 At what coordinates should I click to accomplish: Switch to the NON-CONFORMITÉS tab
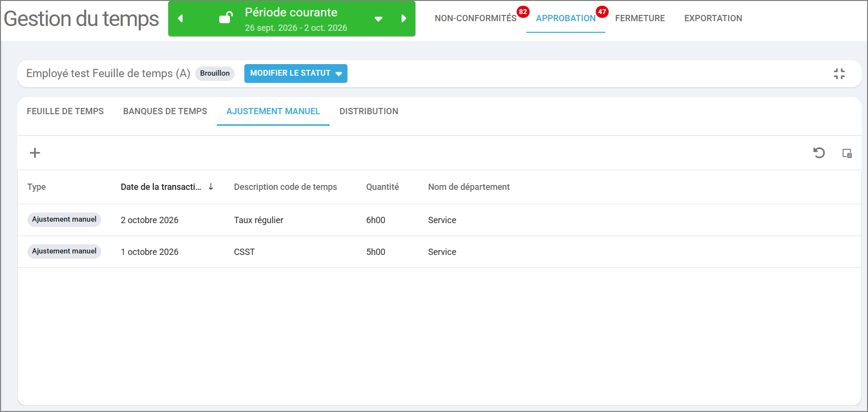coord(475,18)
